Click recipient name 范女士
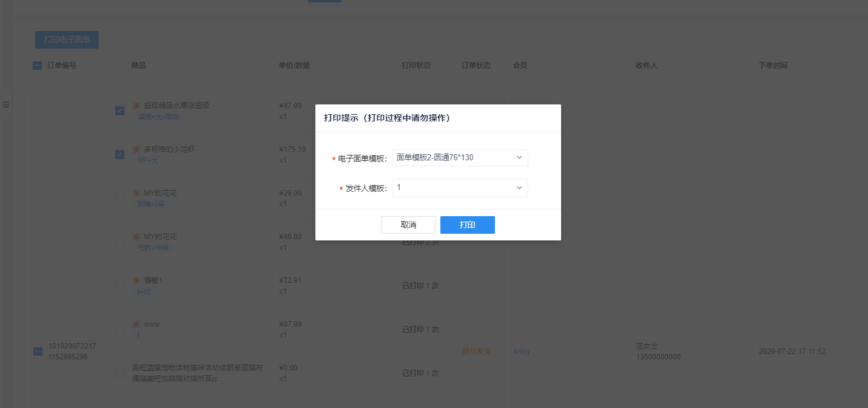Image resolution: width=868 pixels, height=408 pixels. 647,346
